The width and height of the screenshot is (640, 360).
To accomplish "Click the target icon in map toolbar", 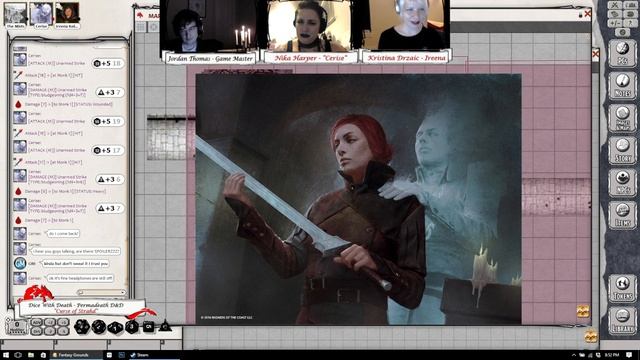I will pyautogui.click(x=153, y=27).
